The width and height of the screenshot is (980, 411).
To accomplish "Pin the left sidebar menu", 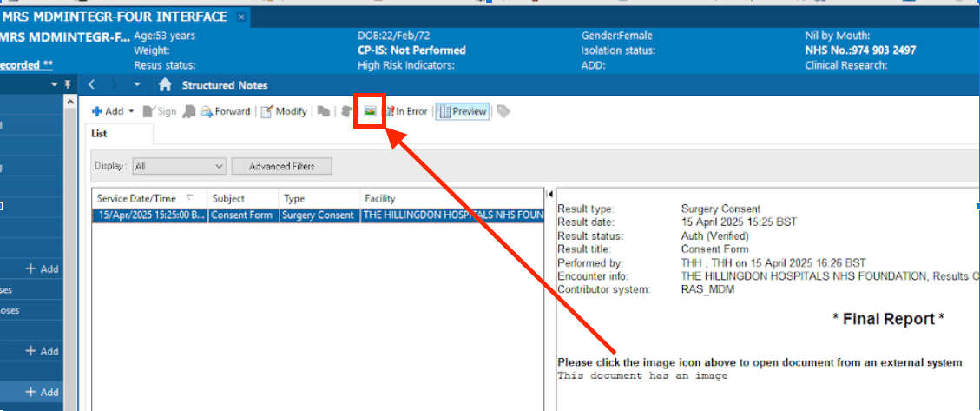I will (67, 84).
